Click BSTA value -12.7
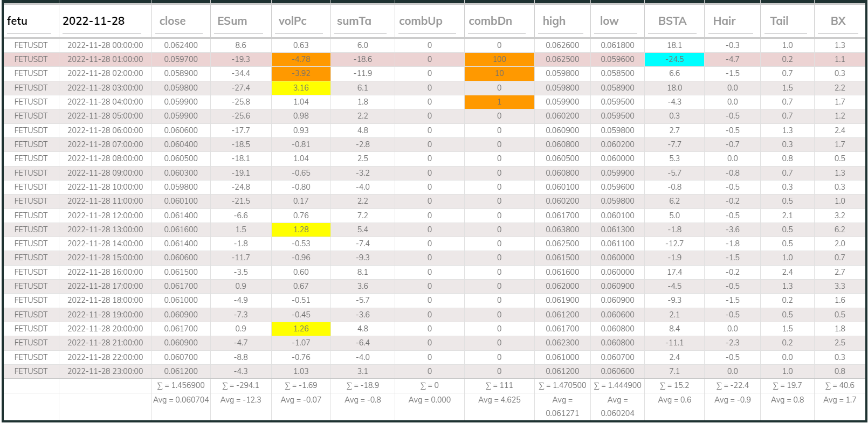The width and height of the screenshot is (868, 423). coord(674,244)
